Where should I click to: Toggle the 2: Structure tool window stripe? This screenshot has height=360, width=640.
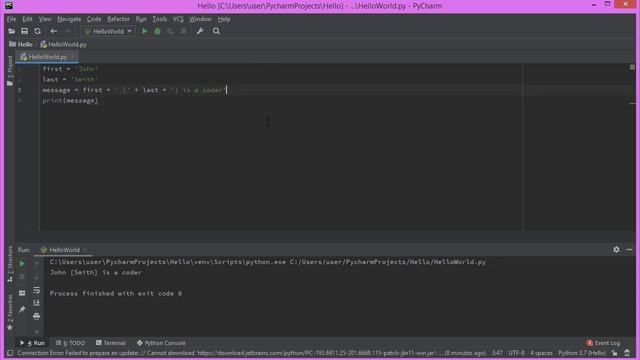tap(10, 264)
